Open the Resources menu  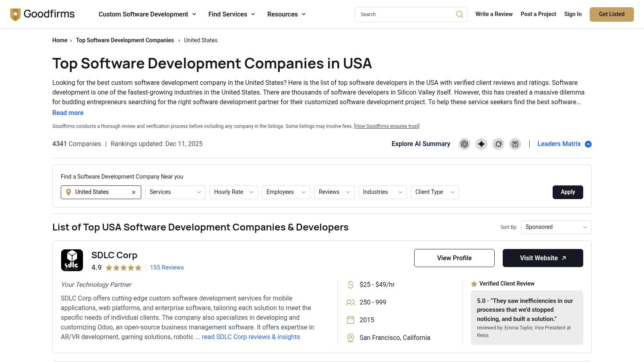(286, 14)
